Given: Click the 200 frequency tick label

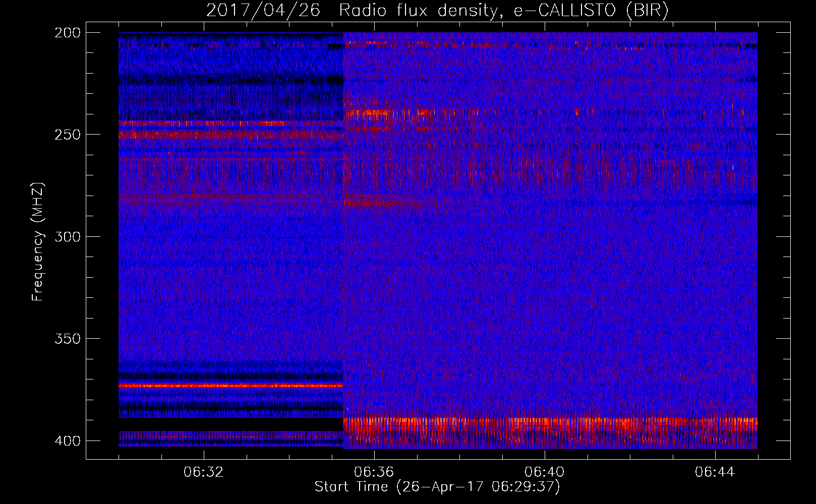Looking at the screenshot, I should point(67,33).
